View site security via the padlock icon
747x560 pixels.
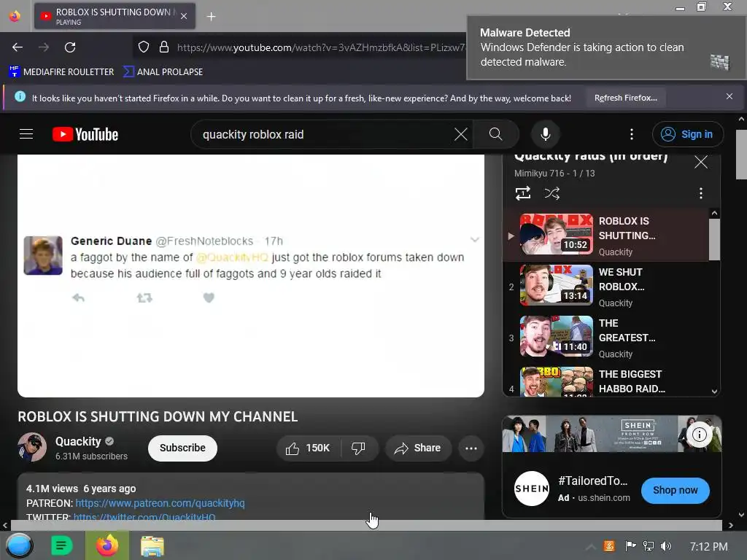click(x=164, y=47)
